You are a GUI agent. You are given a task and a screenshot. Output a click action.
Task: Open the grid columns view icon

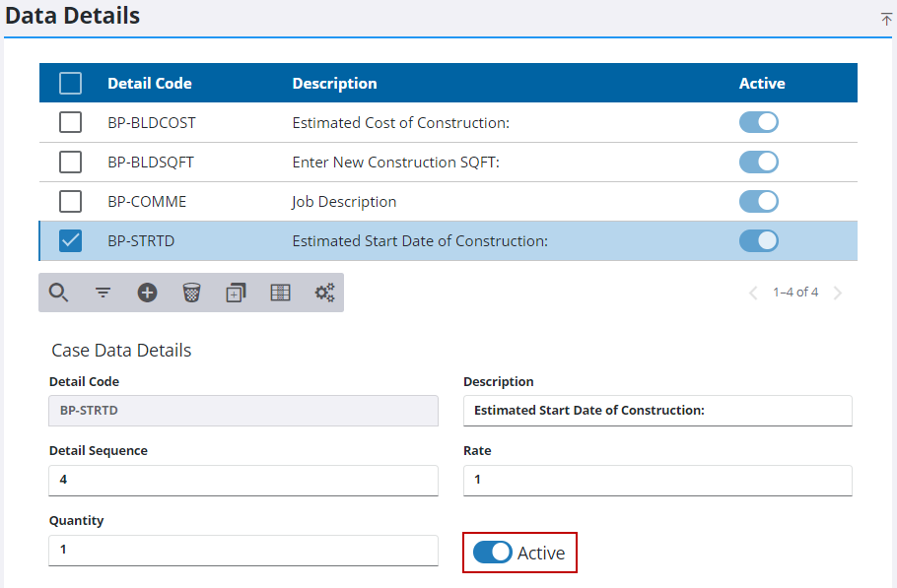point(280,293)
